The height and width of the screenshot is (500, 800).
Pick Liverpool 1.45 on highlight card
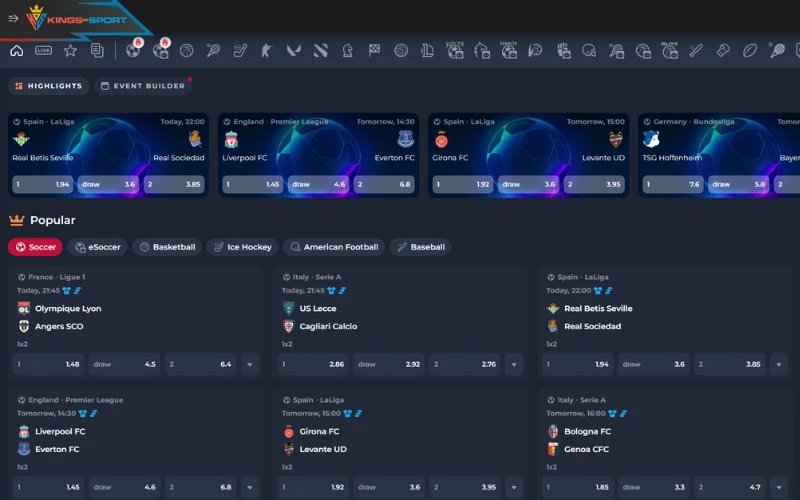[253, 184]
